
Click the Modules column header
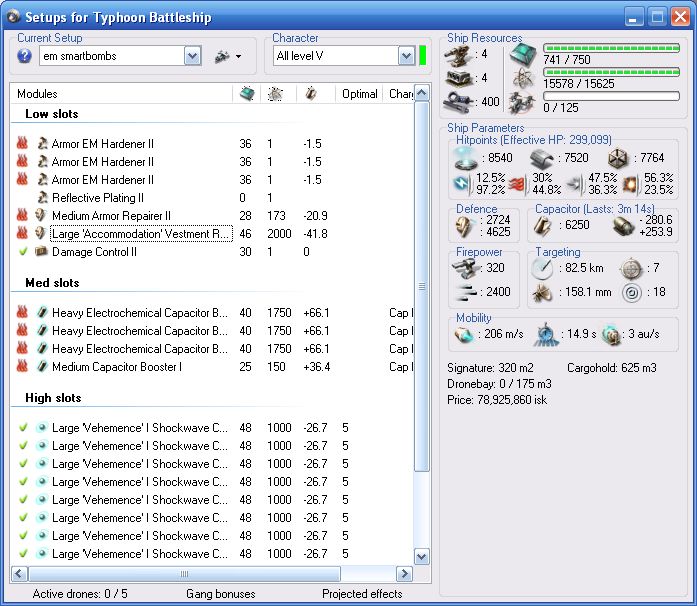[x=121, y=94]
